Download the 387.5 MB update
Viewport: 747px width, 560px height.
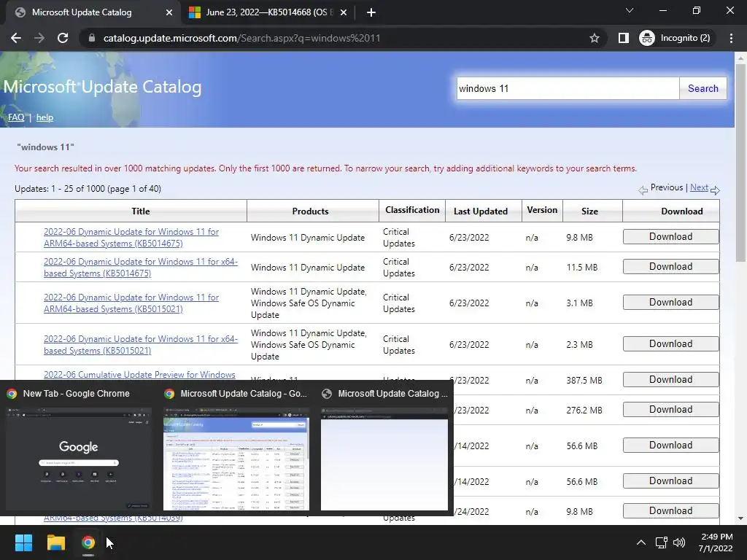671,379
